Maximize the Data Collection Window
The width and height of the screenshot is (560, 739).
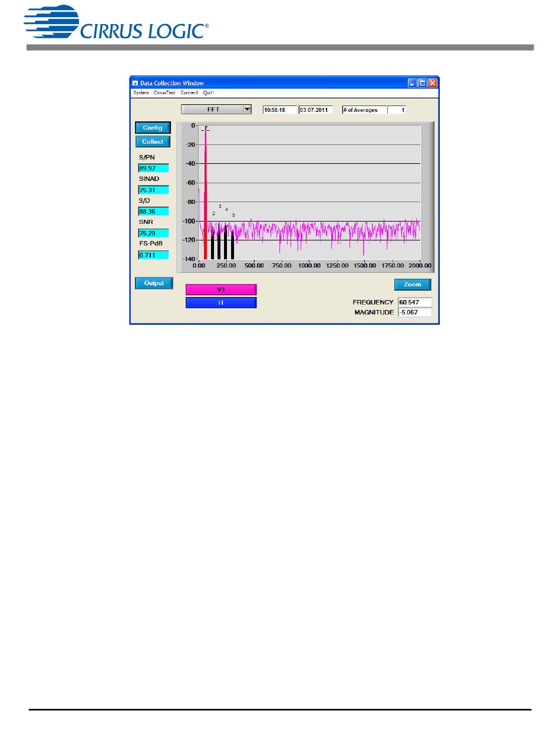pyautogui.click(x=423, y=84)
